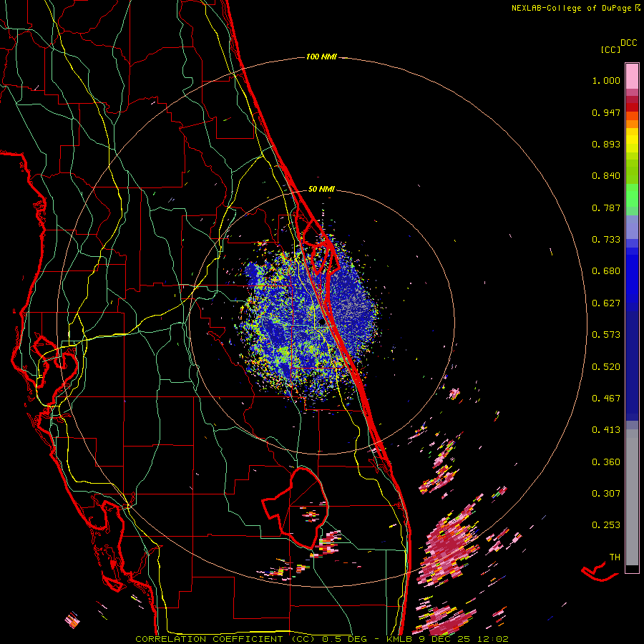
Task: Click the 0.840 legend value
Action: coord(606,176)
